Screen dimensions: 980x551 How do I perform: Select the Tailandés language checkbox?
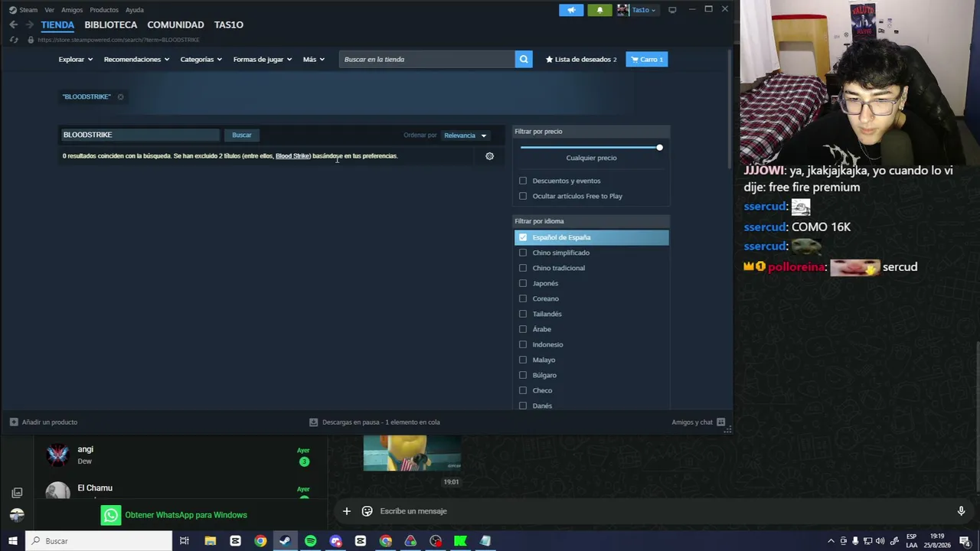[x=523, y=314]
